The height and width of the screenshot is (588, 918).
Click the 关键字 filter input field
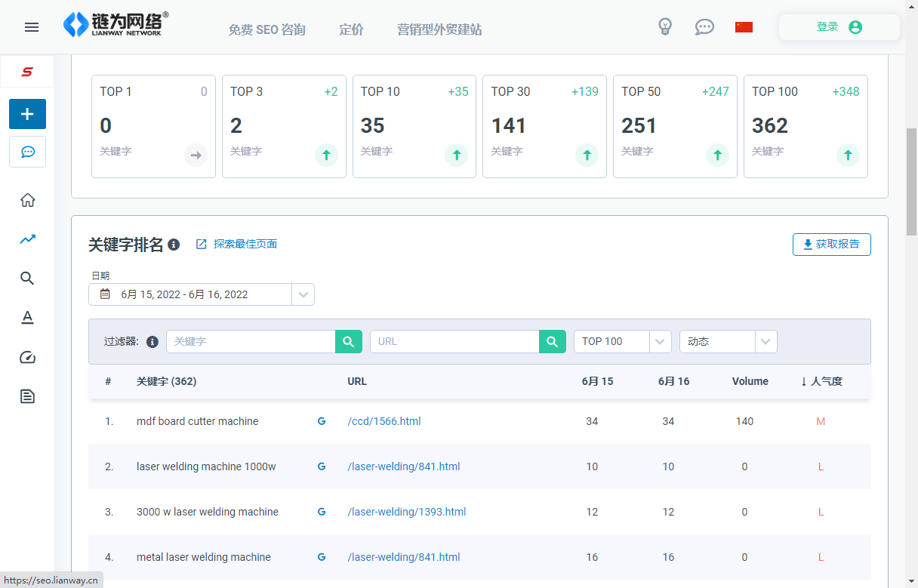tap(251, 341)
